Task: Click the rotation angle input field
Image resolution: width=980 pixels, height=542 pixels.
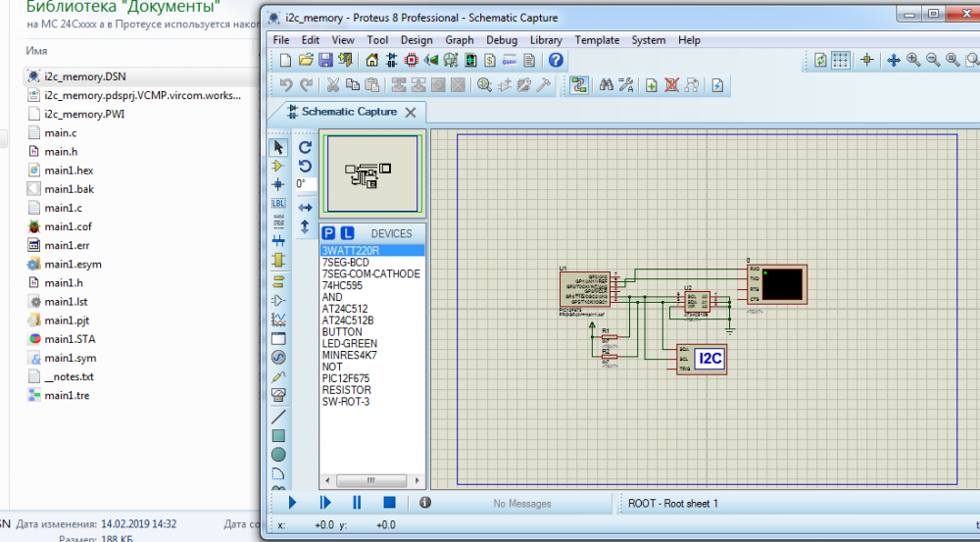Action: click(307, 183)
